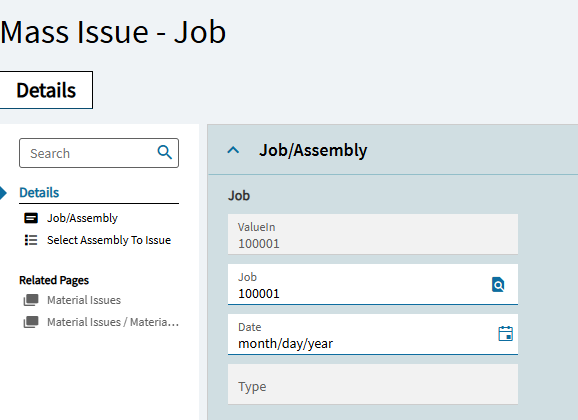Open the Date calendar picker icon
The width and height of the screenshot is (578, 420).
505,333
